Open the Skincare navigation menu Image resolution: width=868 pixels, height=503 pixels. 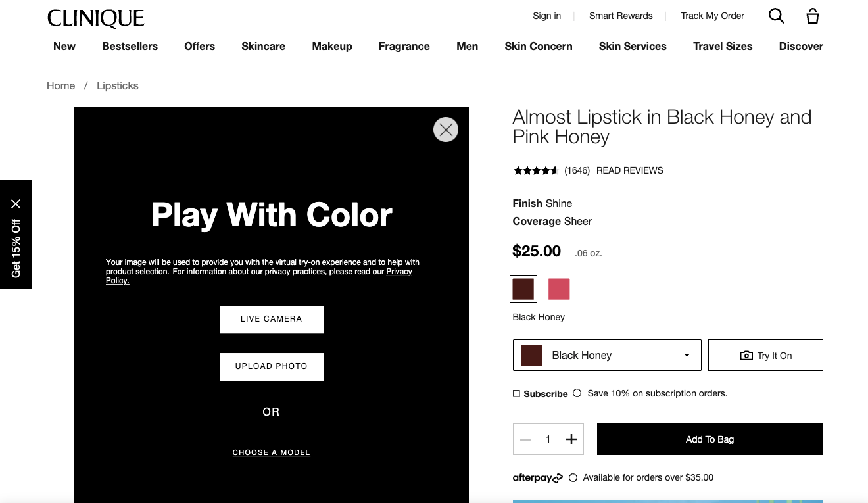tap(263, 46)
